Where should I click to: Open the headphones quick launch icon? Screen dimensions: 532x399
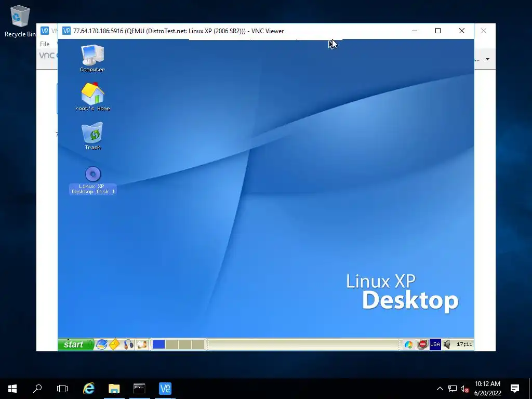(129, 344)
